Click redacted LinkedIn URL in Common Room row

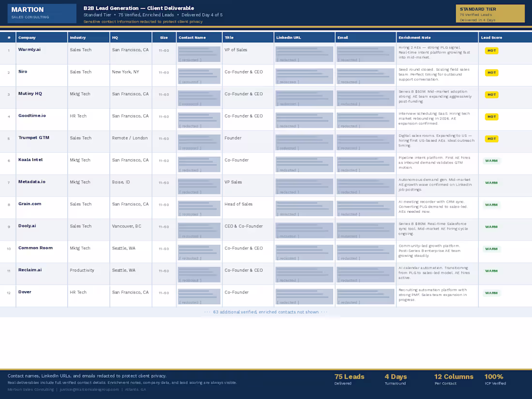(x=304, y=253)
